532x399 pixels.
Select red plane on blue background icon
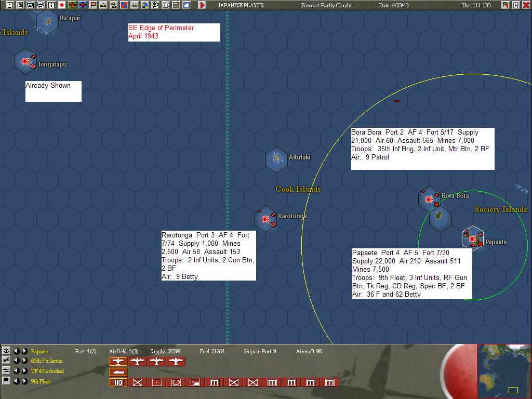click(x=83, y=5)
